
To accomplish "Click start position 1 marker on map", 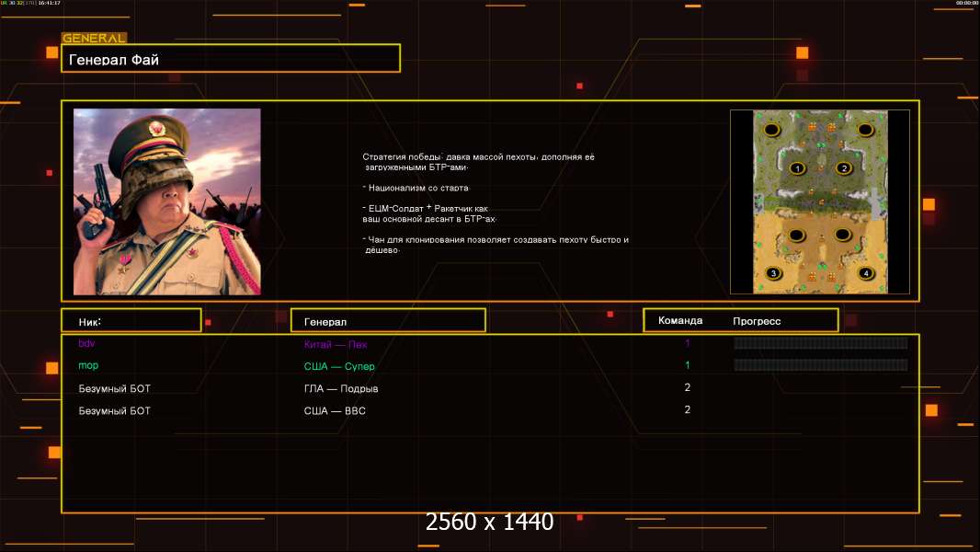I will [x=797, y=168].
